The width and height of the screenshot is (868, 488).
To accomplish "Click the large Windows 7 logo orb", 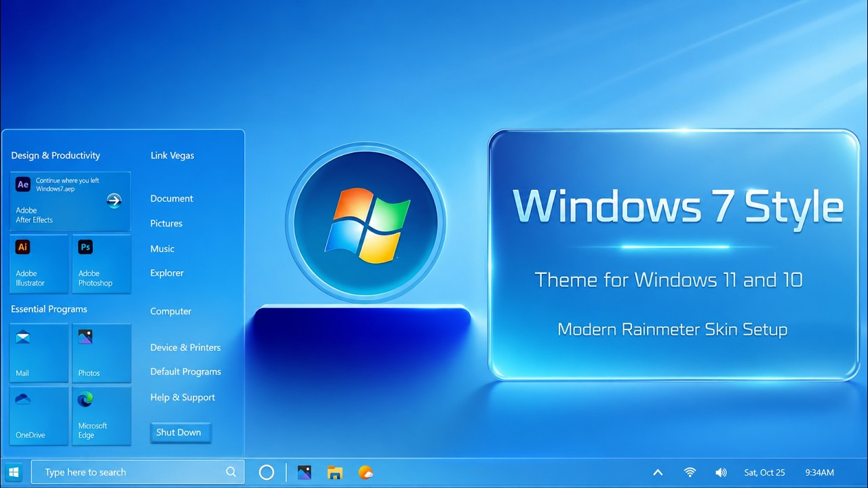I will pyautogui.click(x=366, y=222).
